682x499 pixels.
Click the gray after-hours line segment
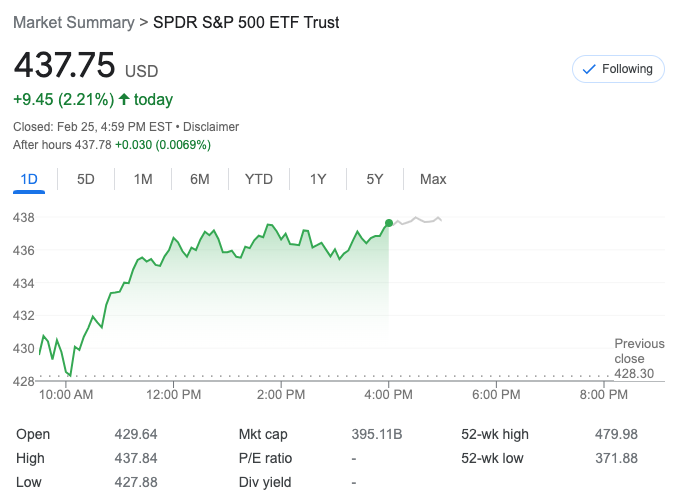(x=418, y=220)
